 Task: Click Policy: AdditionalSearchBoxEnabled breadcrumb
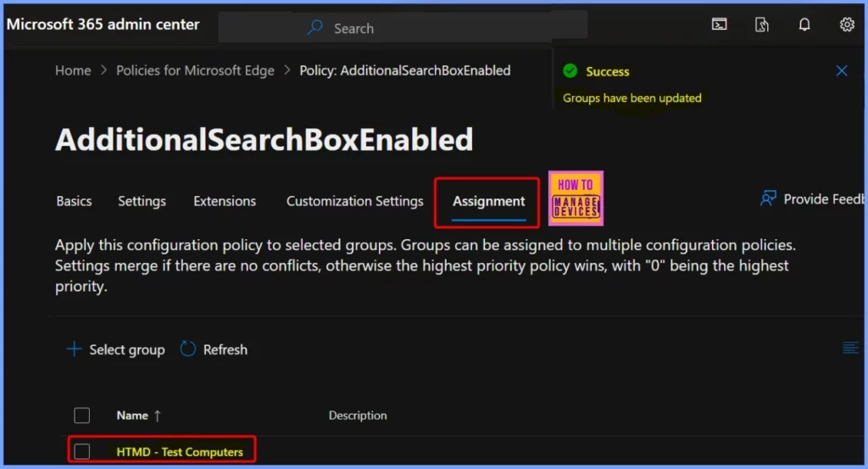click(405, 70)
